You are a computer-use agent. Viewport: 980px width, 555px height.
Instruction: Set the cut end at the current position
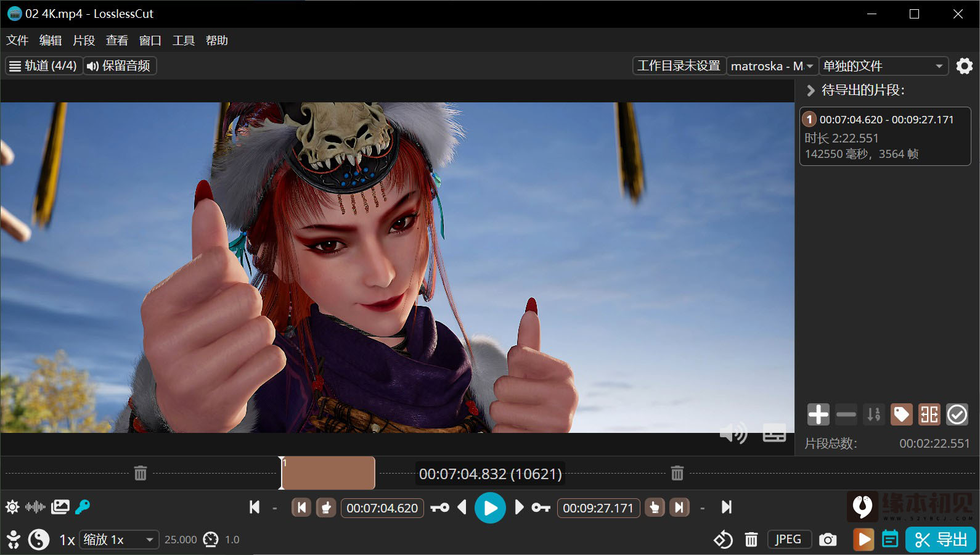655,508
